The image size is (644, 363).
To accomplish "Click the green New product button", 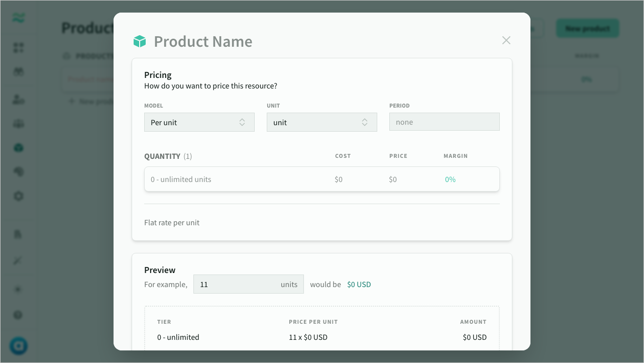I will tap(587, 28).
